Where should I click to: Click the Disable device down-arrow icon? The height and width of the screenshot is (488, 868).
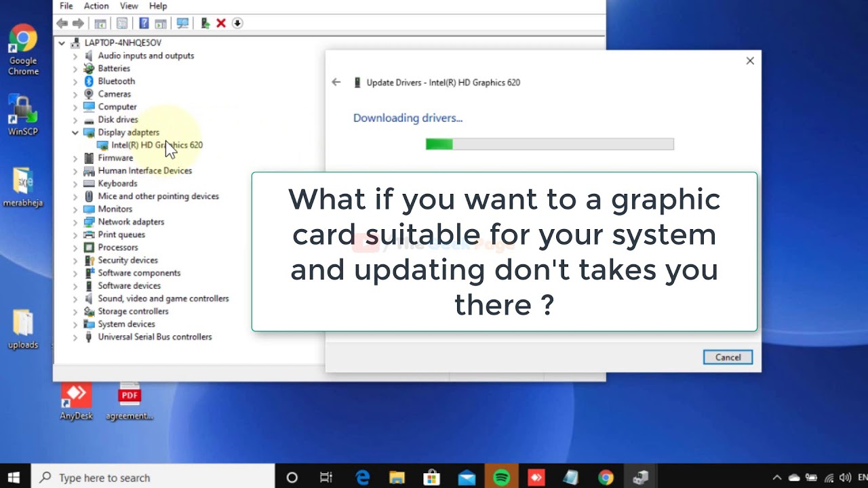pyautogui.click(x=237, y=23)
